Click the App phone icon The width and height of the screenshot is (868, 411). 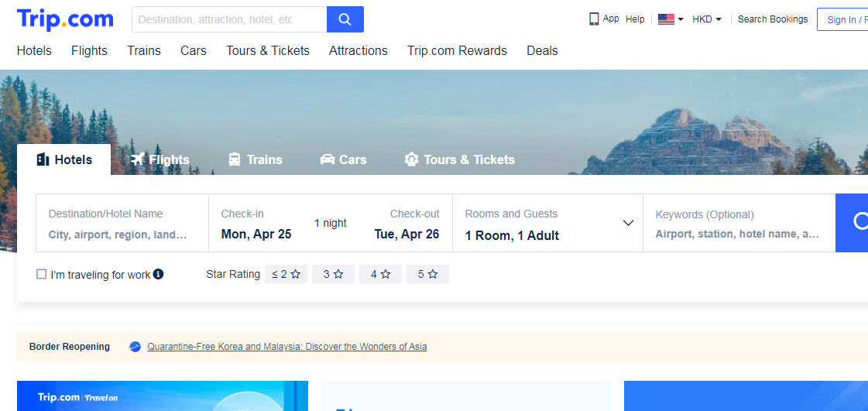[x=594, y=19]
